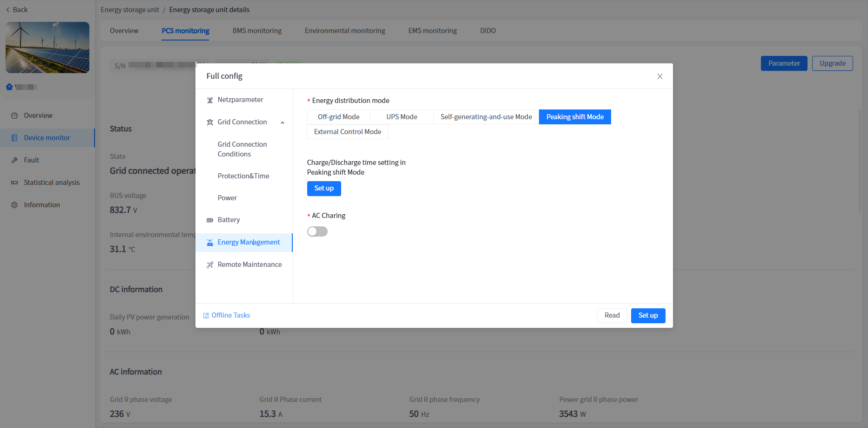This screenshot has width=868, height=428.
Task: Click the Statistical analysis icon
Action: (x=14, y=183)
